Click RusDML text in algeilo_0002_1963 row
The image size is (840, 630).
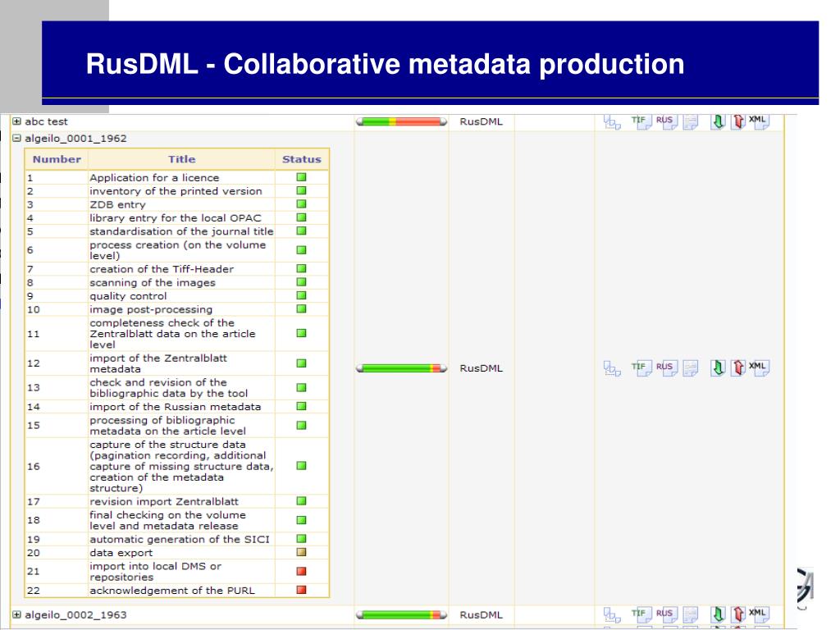[x=481, y=614]
